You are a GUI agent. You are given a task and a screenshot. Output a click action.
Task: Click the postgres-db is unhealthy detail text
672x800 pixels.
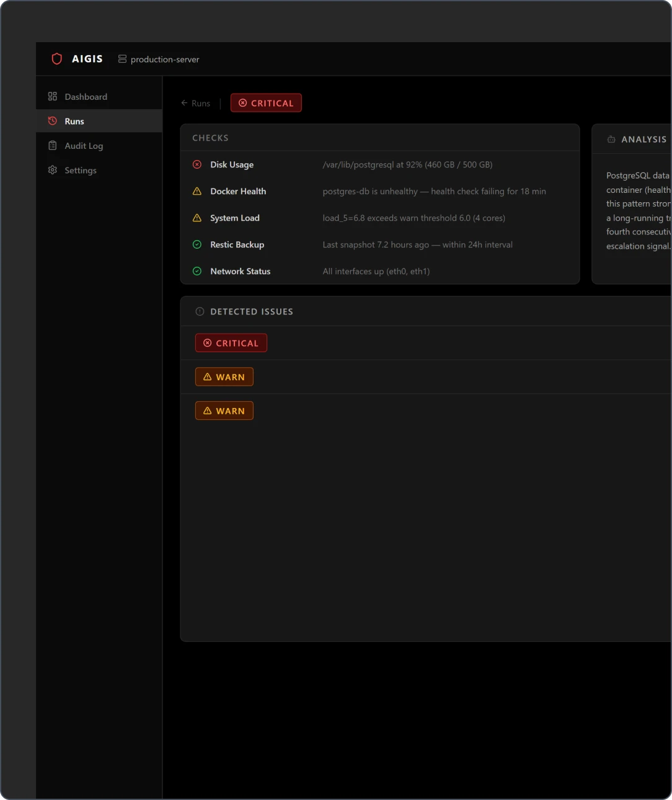click(434, 191)
